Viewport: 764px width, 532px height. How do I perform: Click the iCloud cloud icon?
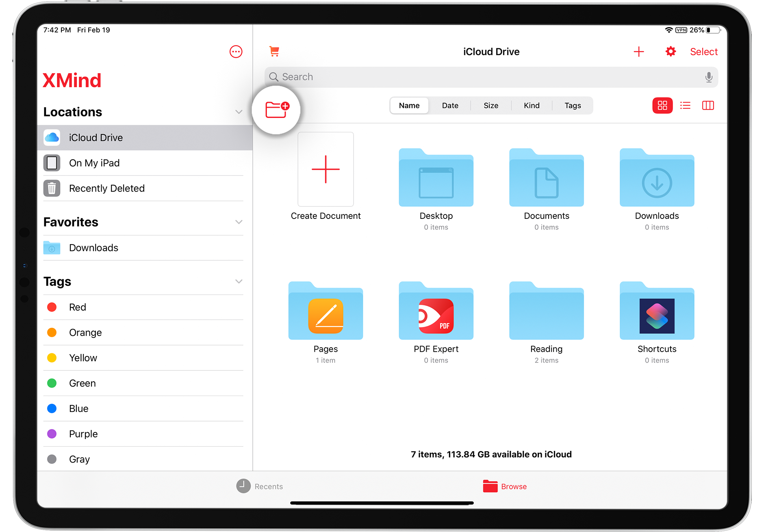pos(52,138)
